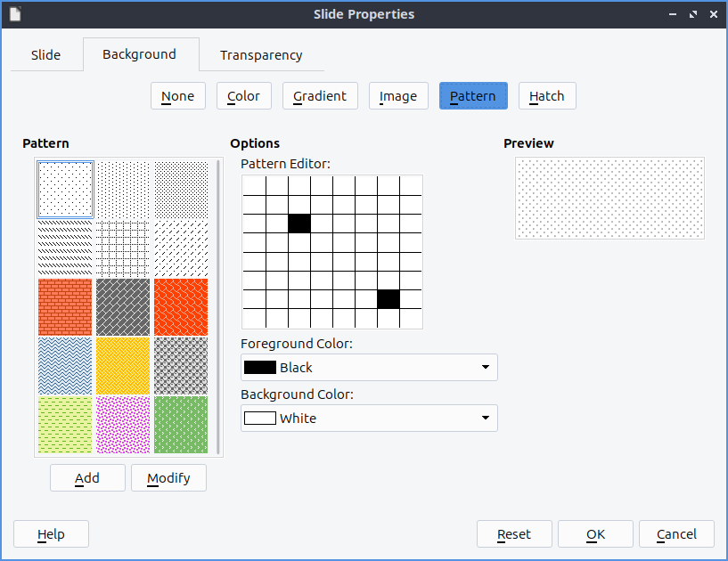The width and height of the screenshot is (728, 561).
Task: Toggle the upper black pixel in Pattern Editor
Action: [x=299, y=224]
